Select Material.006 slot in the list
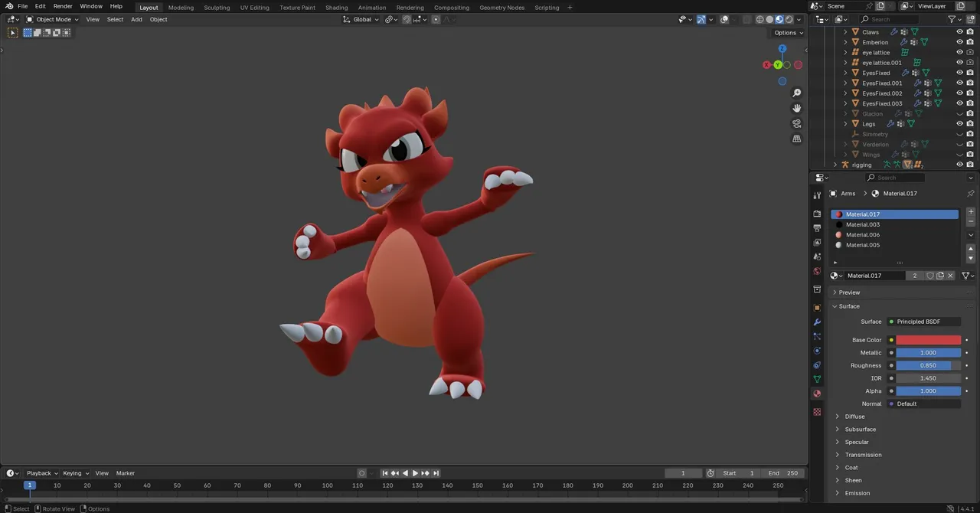The height and width of the screenshot is (513, 980). point(894,235)
